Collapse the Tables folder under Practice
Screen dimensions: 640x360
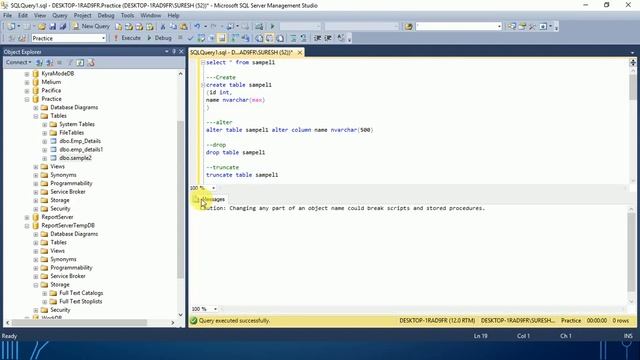point(36,116)
